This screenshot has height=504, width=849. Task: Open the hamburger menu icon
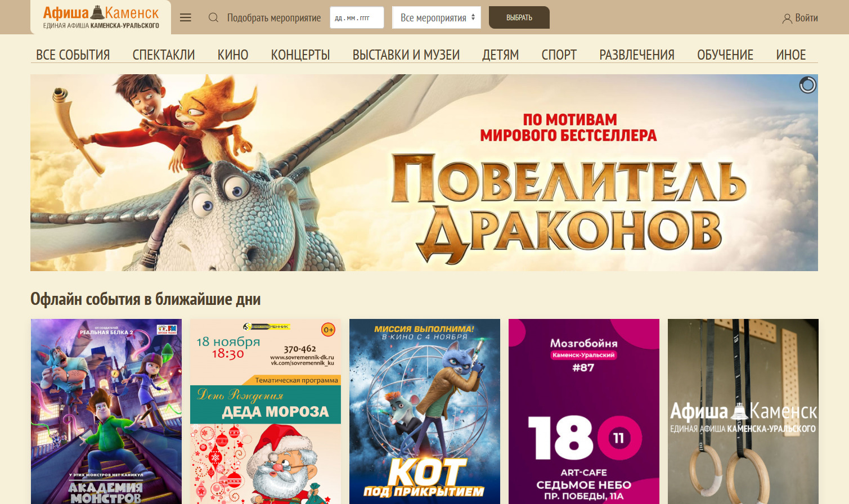tap(186, 17)
